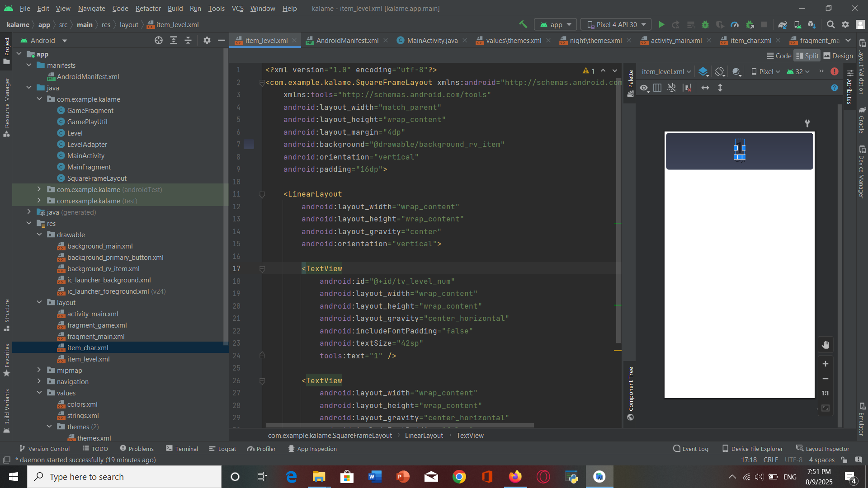Toggle autoconnect crossed magnet icon

tap(672, 88)
